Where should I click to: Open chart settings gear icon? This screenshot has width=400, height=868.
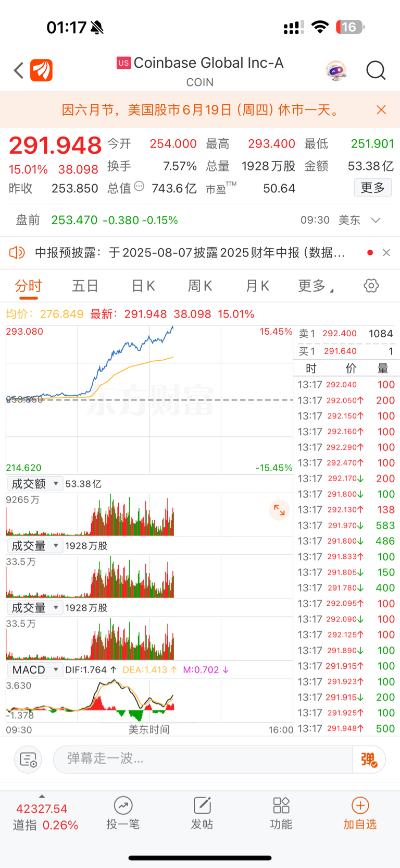pos(371,286)
